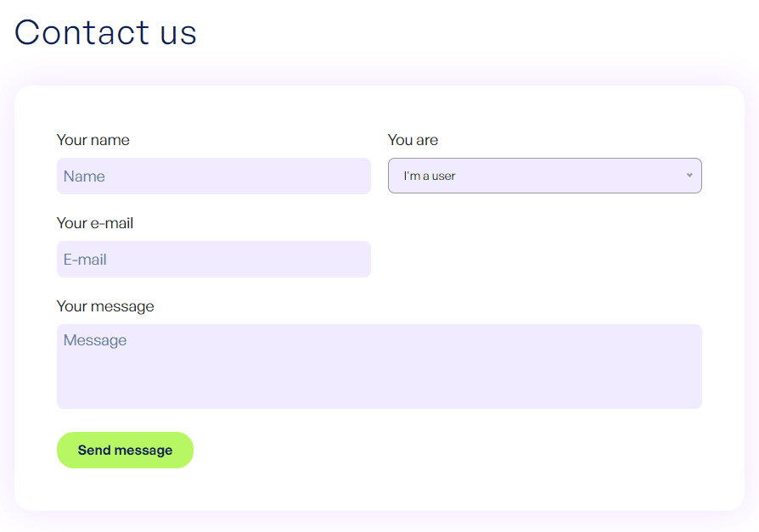Image resolution: width=759 pixels, height=532 pixels.
Task: Click the "Your message" label
Action: tap(105, 306)
